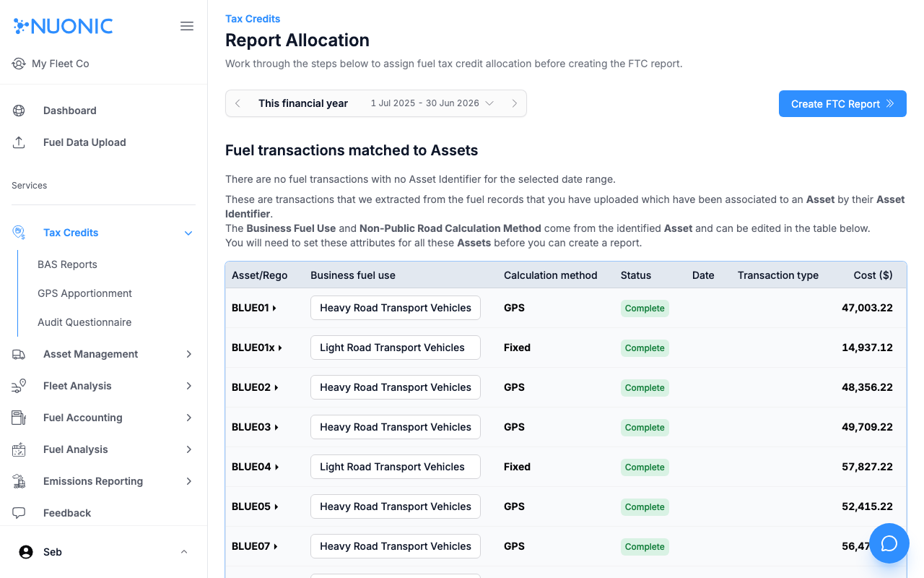Screen dimensions: 924x578
Task: Open BLUE07 business fuel use dropdown
Action: 396,546
